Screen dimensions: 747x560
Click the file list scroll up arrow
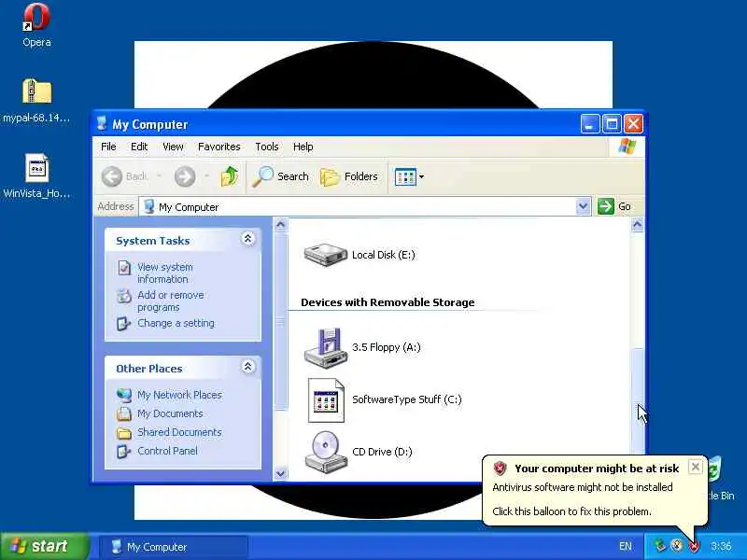tap(637, 224)
